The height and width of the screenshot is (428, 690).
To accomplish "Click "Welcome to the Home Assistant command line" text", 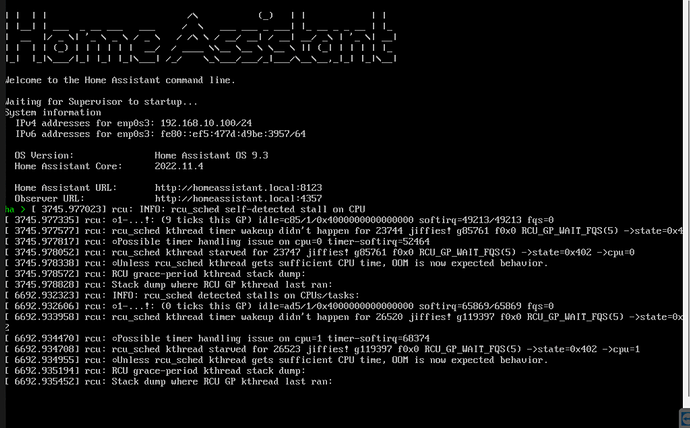I will click(120, 80).
